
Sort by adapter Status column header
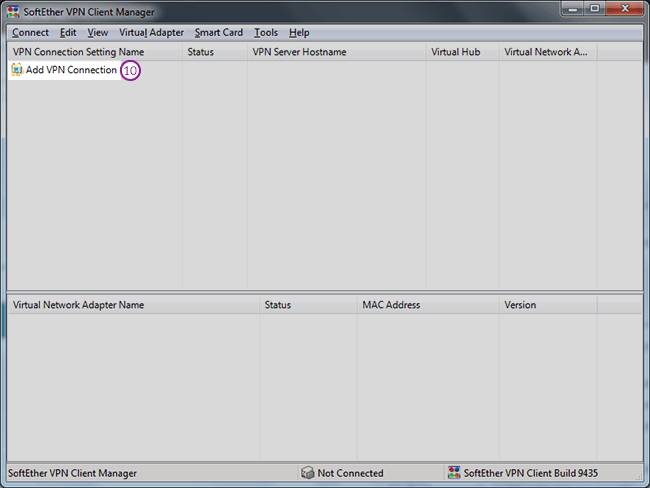click(308, 305)
